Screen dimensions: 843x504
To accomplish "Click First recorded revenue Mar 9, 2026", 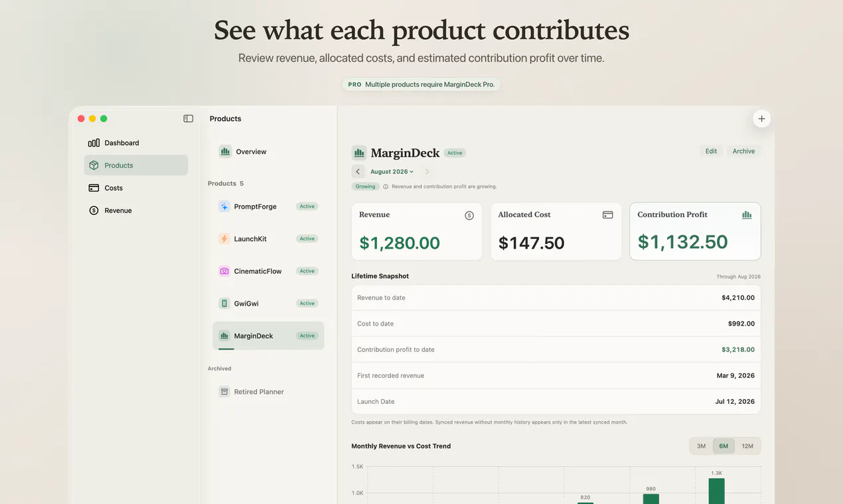I will 736,375.
